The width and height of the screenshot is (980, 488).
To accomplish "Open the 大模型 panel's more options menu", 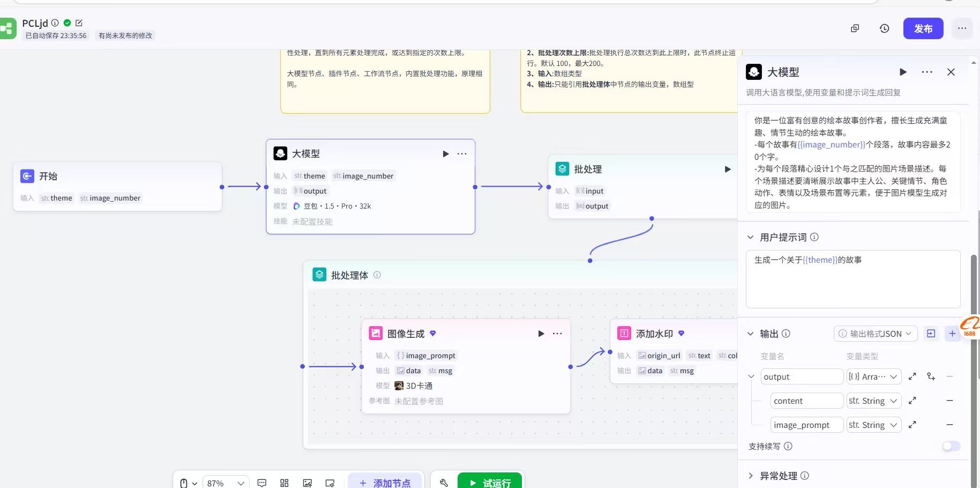I will (x=927, y=72).
